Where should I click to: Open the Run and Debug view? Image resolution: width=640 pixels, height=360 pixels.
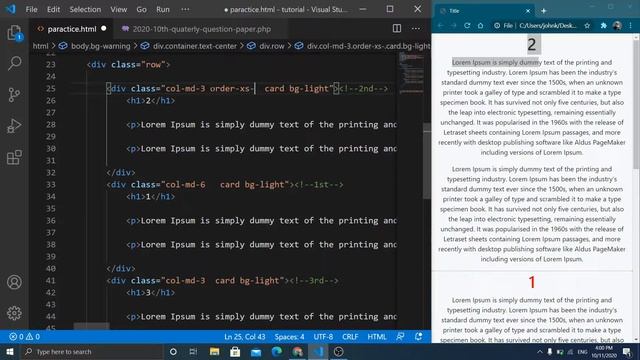14,126
